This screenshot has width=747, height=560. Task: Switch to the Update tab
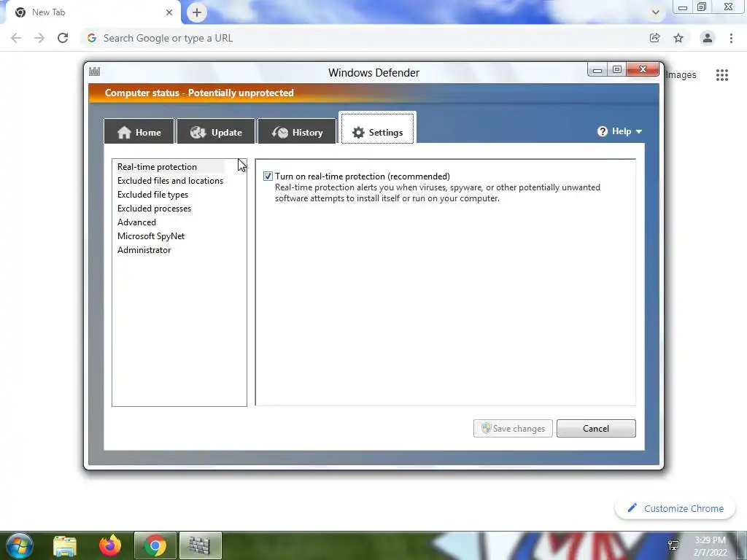pyautogui.click(x=216, y=131)
